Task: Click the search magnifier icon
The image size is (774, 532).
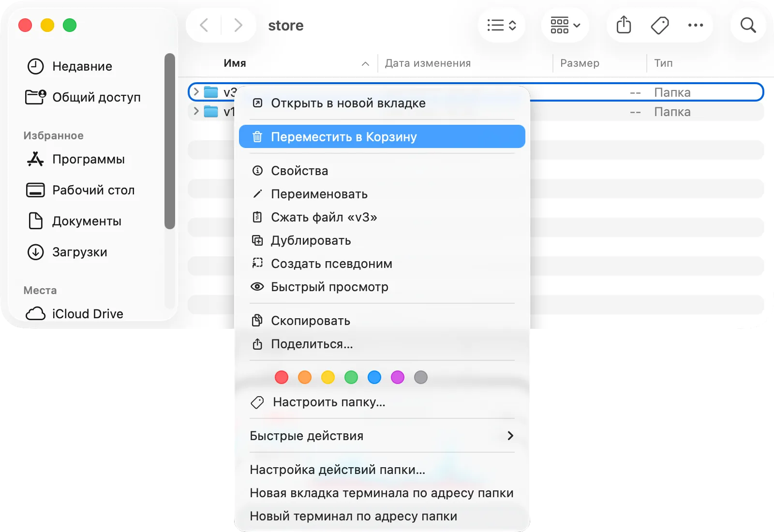Action: pos(748,25)
